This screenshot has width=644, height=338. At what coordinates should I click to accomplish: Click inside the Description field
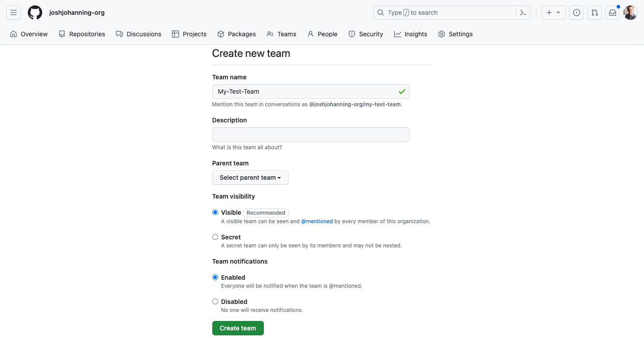[311, 134]
